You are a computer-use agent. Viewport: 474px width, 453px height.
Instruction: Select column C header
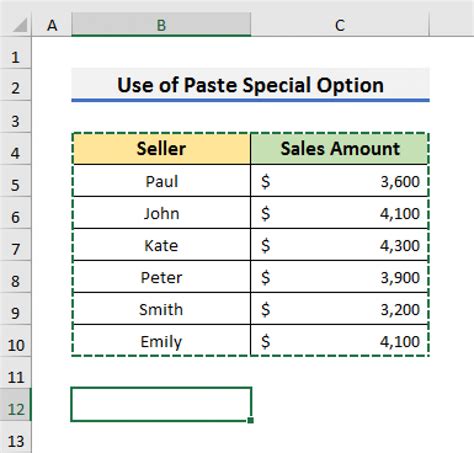340,25
